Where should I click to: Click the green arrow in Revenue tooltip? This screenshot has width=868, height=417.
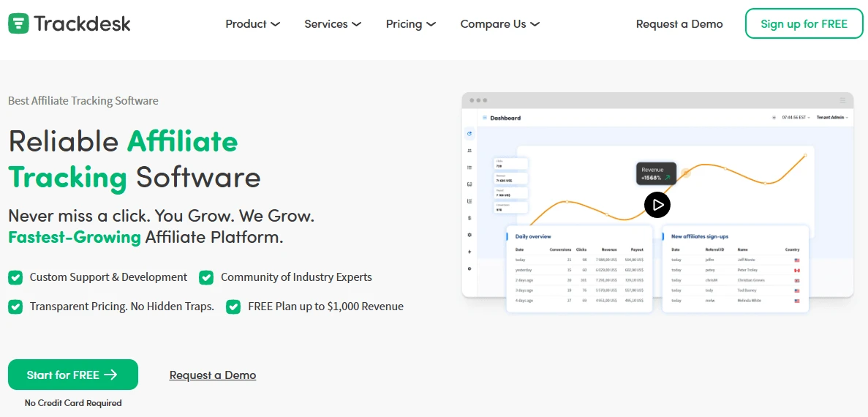(667, 178)
